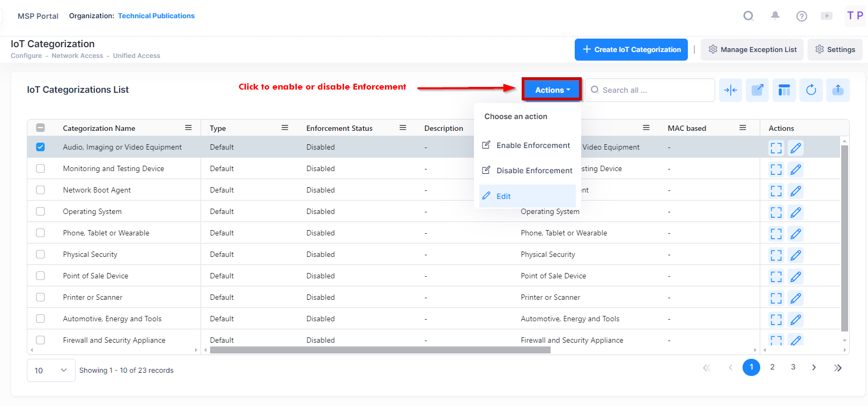Toggle the select-all header checkbox
This screenshot has width=868, height=406.
click(40, 128)
